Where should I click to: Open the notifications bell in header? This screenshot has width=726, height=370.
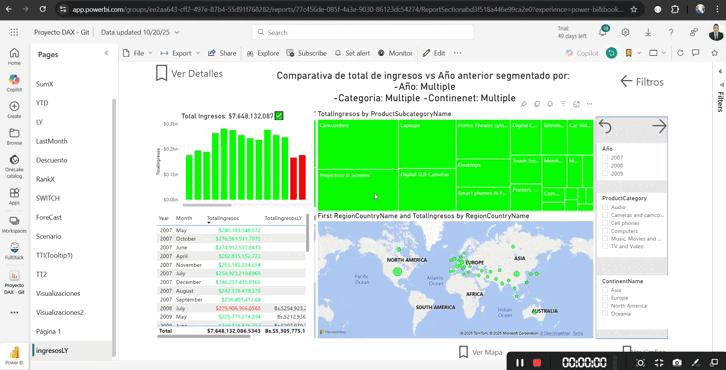(602, 32)
